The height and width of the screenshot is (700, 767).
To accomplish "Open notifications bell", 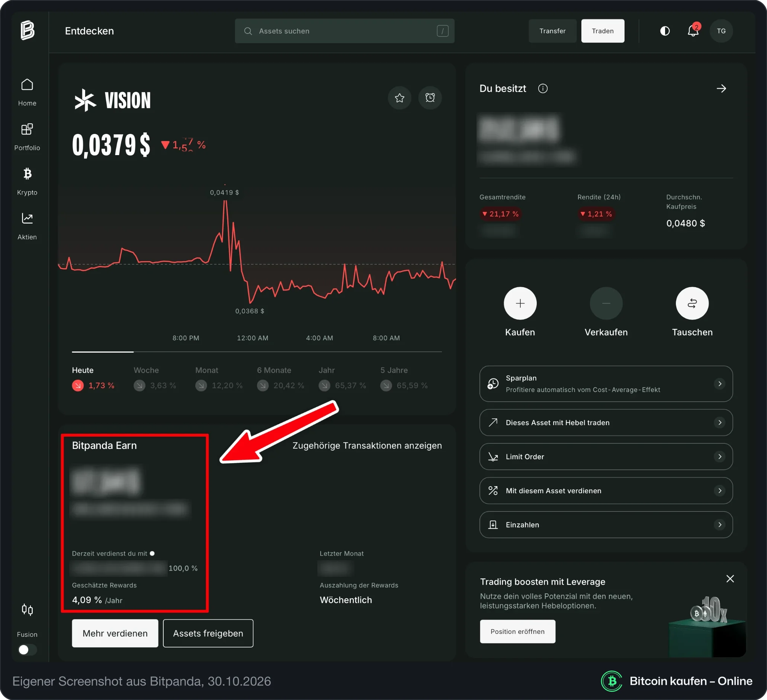I will 693,30.
